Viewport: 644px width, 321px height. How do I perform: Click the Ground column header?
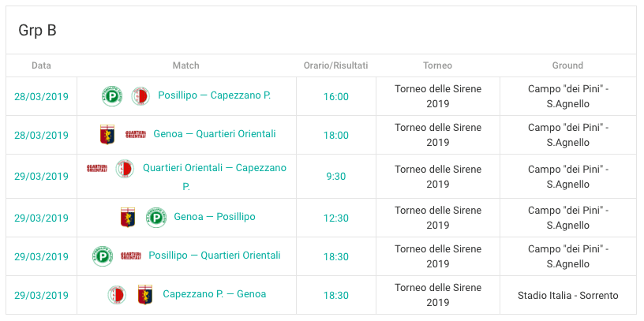567,65
